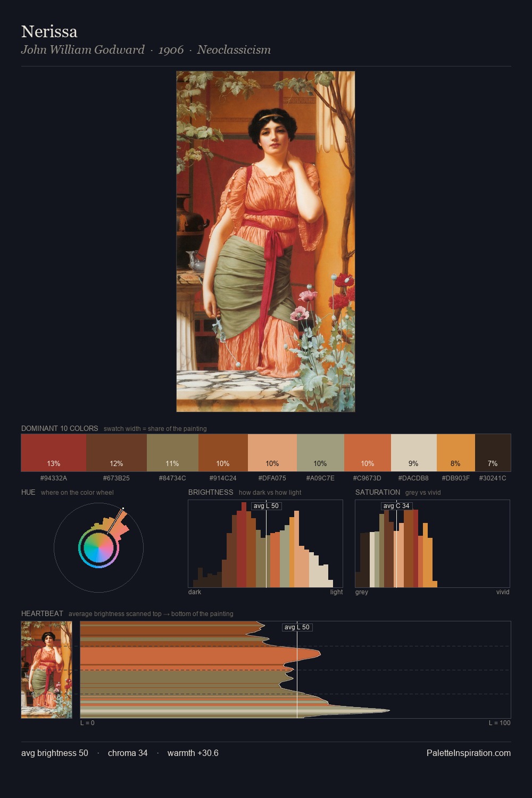This screenshot has height=798, width=532.
Task: Click the dark red #94332A swatch
Action: pos(54,453)
